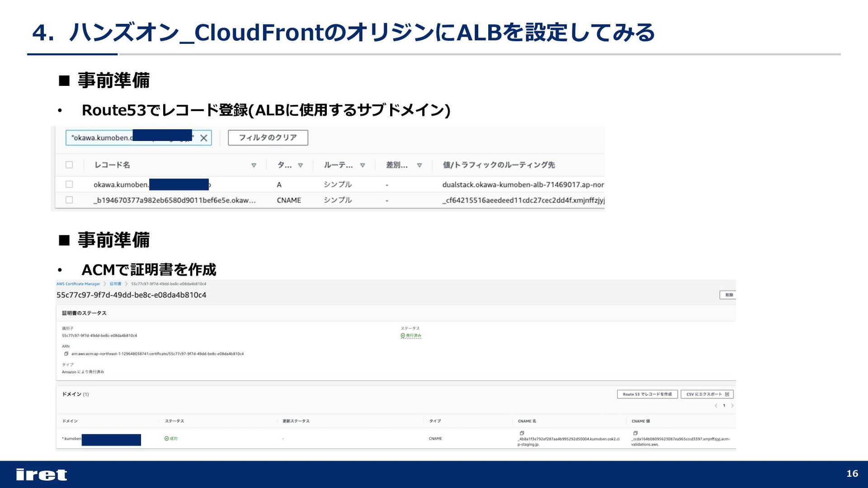Click the _ccda164b08095623087 CNAME value text

click(680, 441)
